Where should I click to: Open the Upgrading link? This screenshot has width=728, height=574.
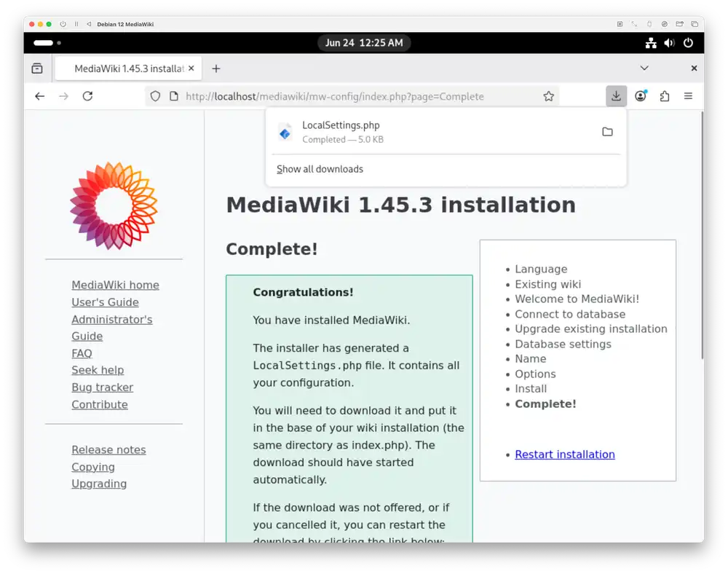[x=99, y=484]
